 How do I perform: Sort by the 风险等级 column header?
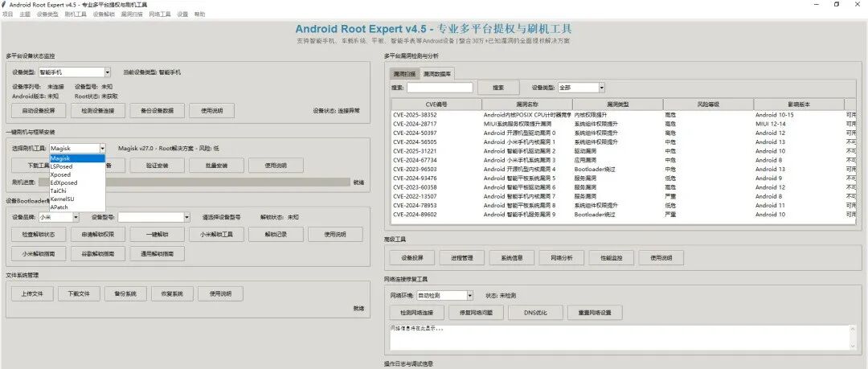pos(708,105)
